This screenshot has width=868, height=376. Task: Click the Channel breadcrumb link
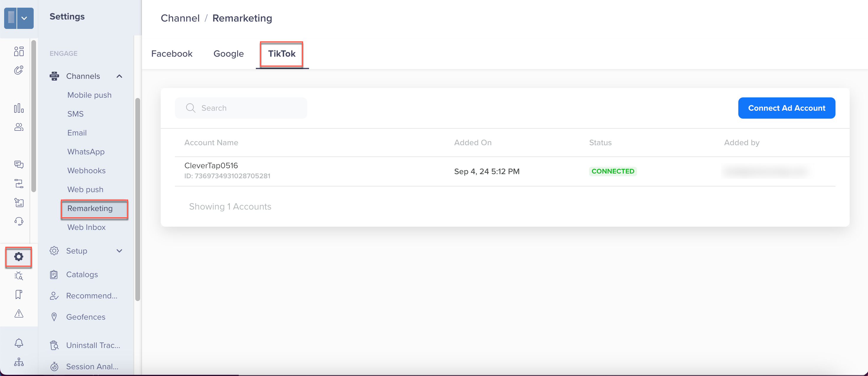180,18
